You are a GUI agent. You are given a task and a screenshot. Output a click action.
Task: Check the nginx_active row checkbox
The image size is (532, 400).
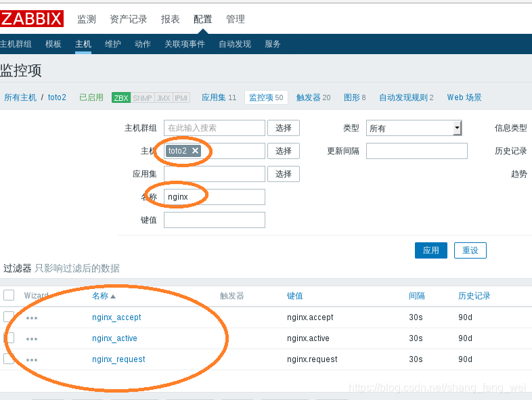pos(9,338)
